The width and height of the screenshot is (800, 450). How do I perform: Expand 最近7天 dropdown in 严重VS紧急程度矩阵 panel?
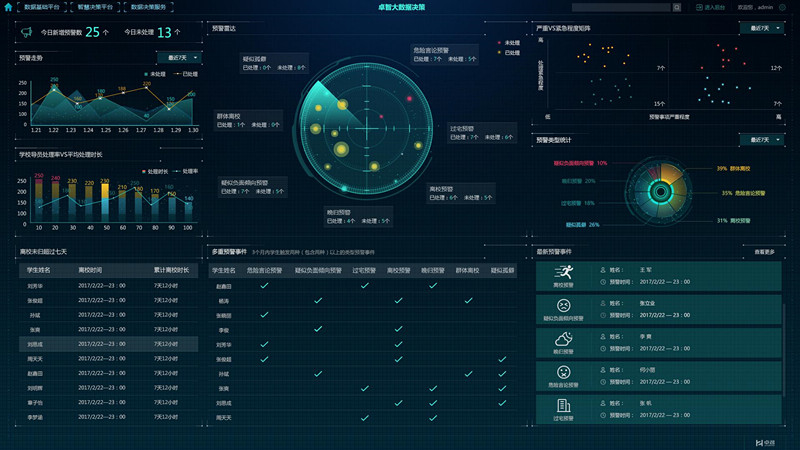coord(761,28)
